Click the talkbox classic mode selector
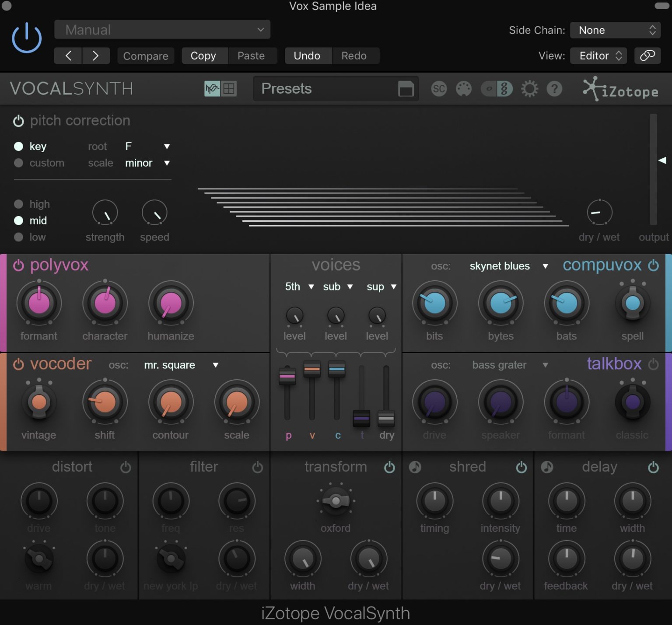Image resolution: width=672 pixels, height=625 pixels. coord(633,402)
